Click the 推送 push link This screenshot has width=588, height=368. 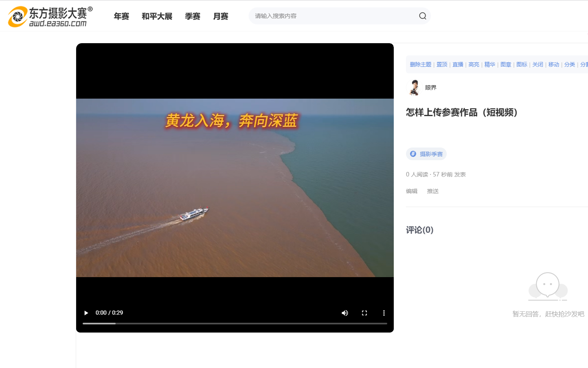[433, 191]
